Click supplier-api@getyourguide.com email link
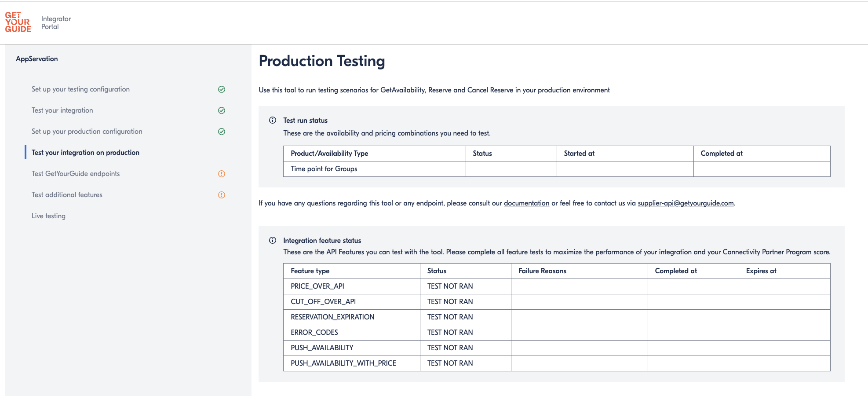Viewport: 868px width, 396px height. (x=686, y=203)
